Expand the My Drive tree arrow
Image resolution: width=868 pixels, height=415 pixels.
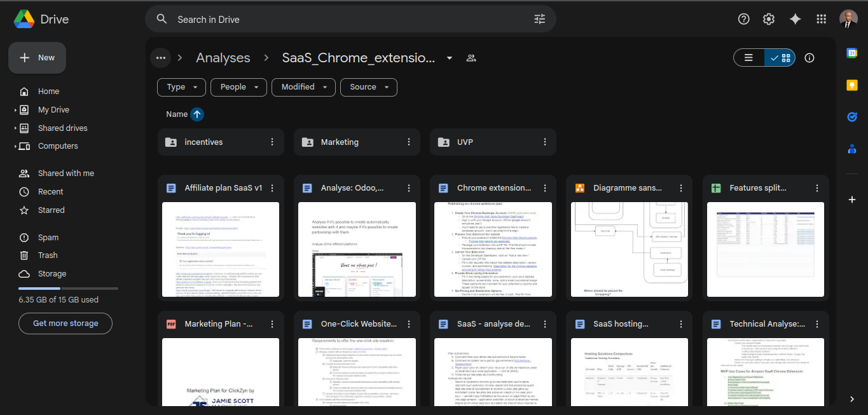pyautogui.click(x=15, y=110)
